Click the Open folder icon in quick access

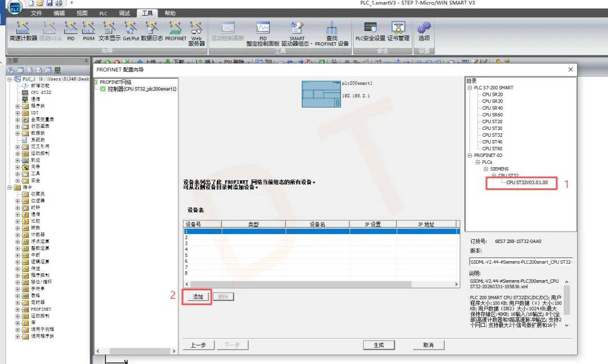[x=40, y=3]
